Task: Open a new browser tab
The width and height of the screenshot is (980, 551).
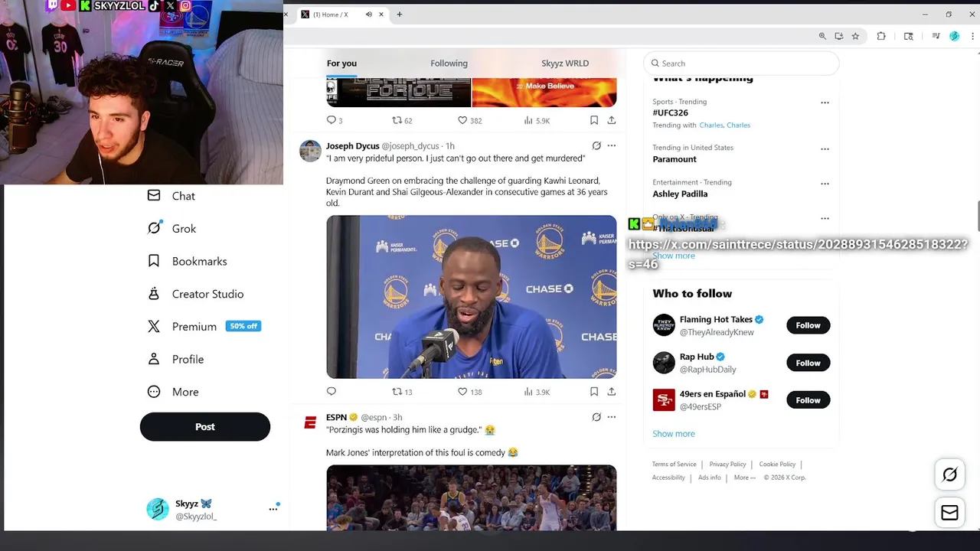Action: click(400, 14)
